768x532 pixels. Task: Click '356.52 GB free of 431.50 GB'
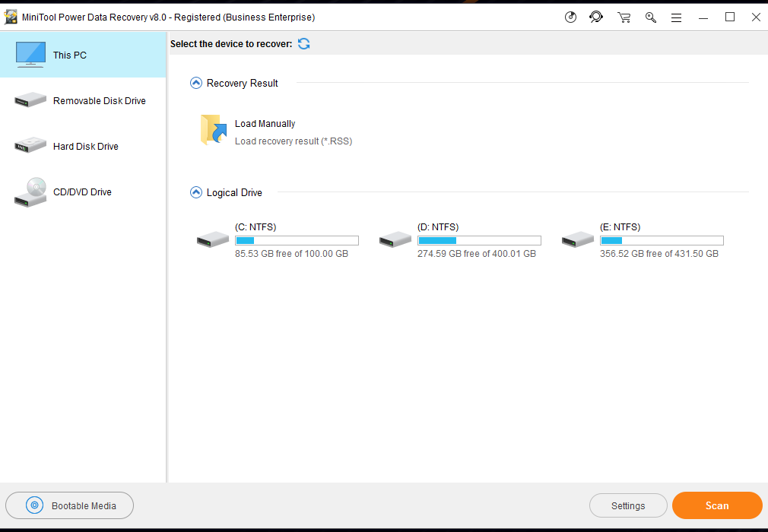tap(659, 254)
